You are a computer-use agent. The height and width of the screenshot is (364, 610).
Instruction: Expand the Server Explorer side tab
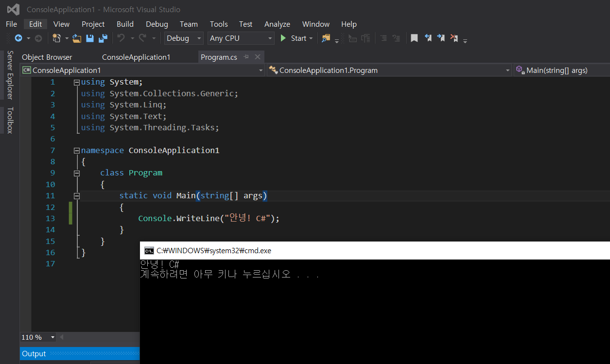pyautogui.click(x=10, y=75)
